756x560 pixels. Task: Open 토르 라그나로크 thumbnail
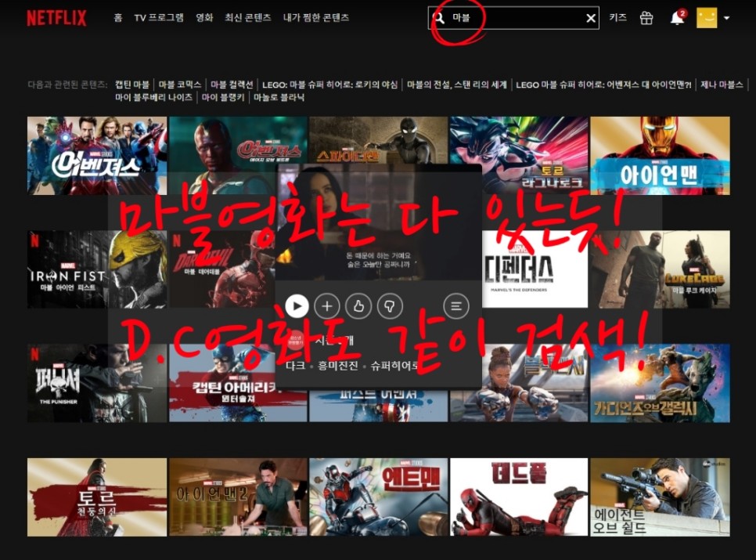point(519,155)
